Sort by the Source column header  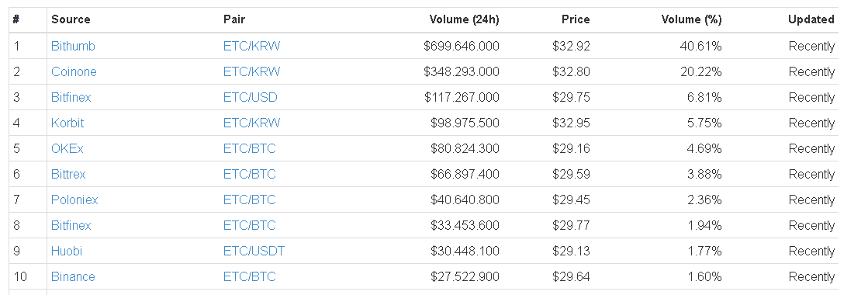tap(71, 19)
